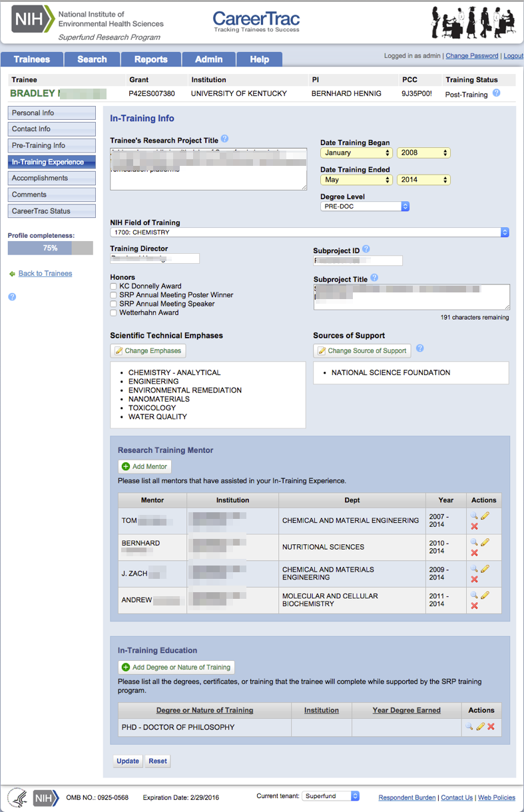Click the pencil edit icon for mentor TOM

point(485,516)
